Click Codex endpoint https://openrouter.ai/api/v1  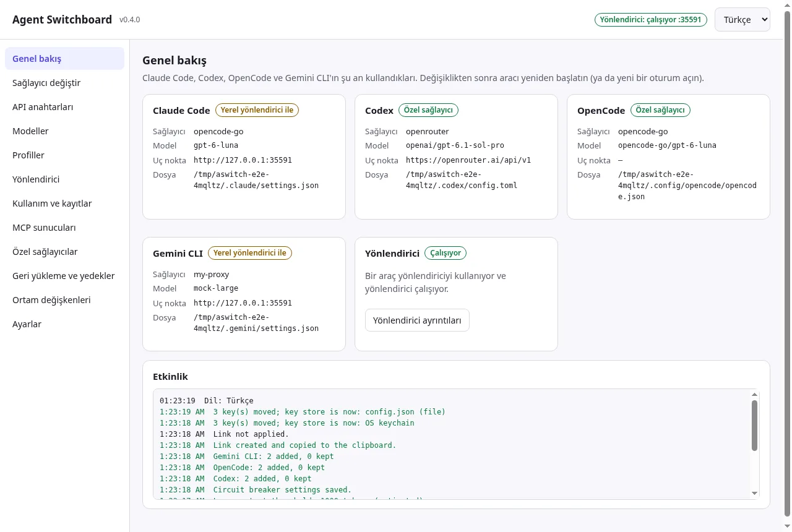point(468,160)
